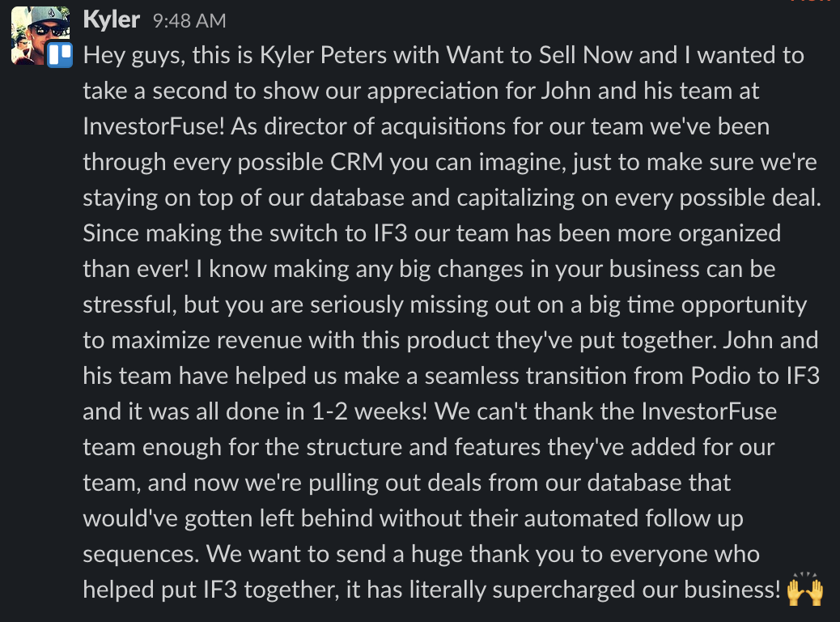Open Kyler's profile photo avatar
The image size is (840, 622).
pyautogui.click(x=40, y=36)
